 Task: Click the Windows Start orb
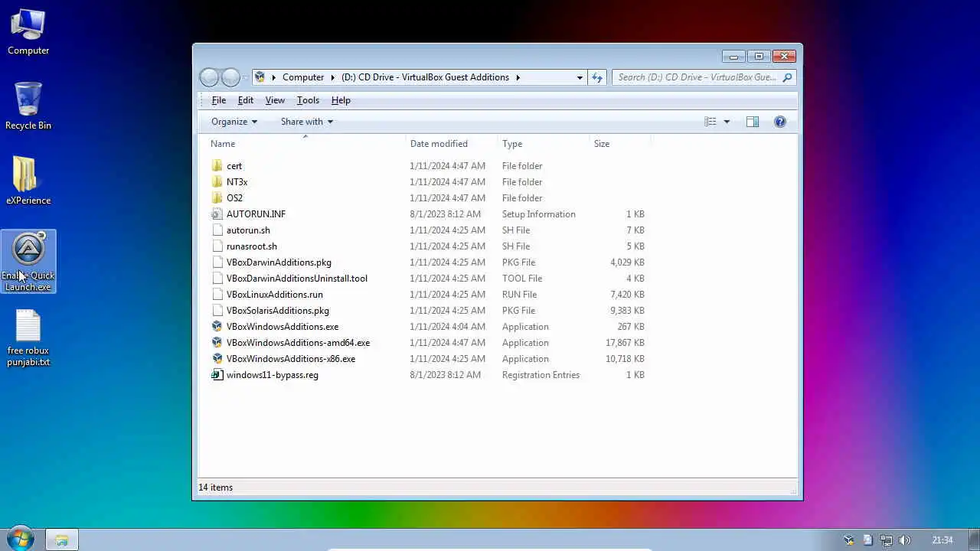[20, 539]
